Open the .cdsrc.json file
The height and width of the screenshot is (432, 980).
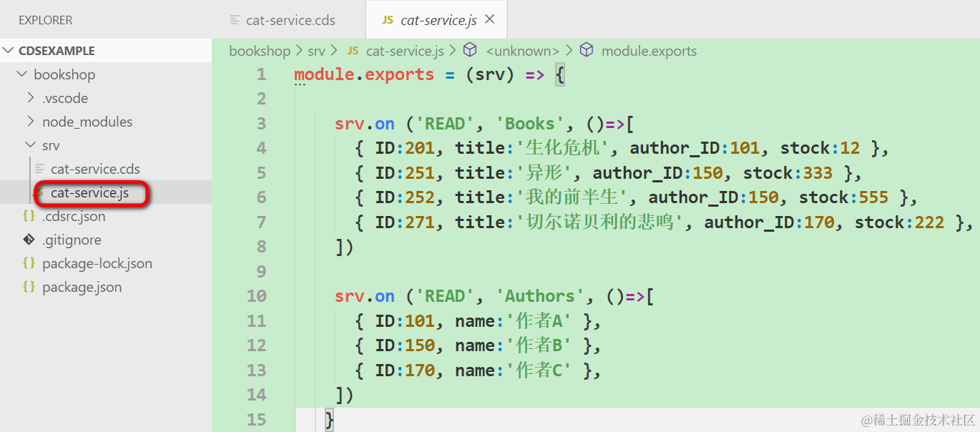pos(74,216)
